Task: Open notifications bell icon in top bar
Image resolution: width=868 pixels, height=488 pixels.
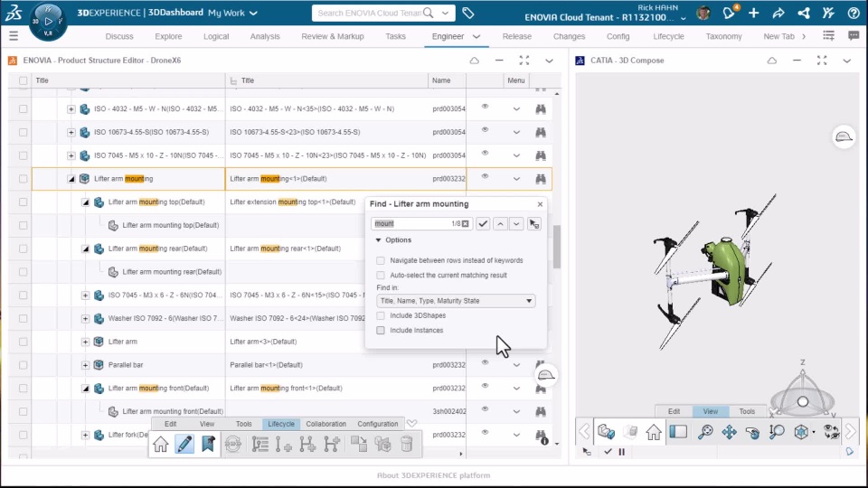Action: click(729, 13)
